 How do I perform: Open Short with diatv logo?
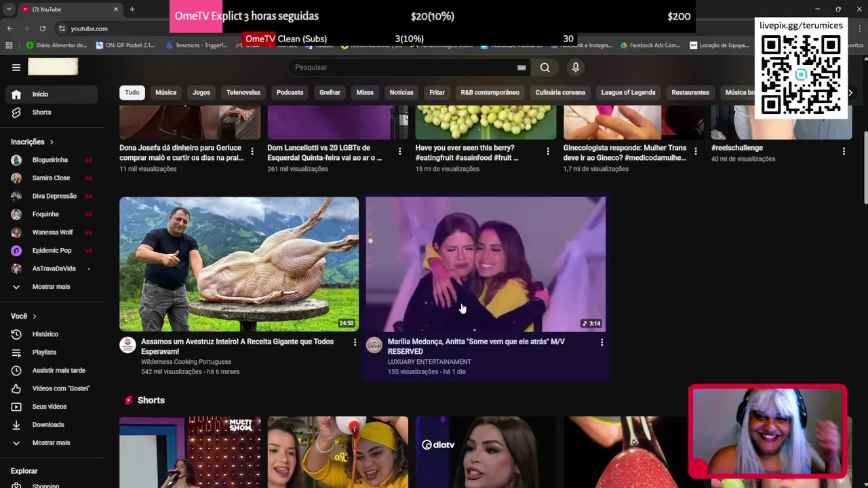486,452
